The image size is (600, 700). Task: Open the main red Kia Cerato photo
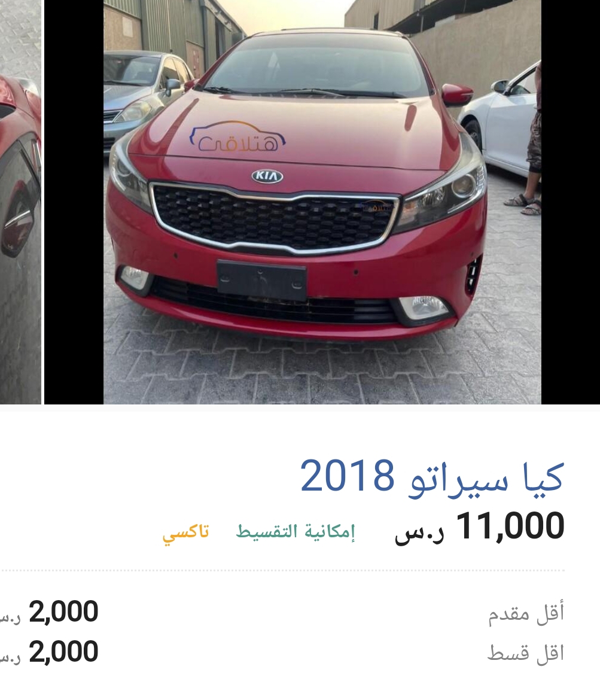(322, 202)
